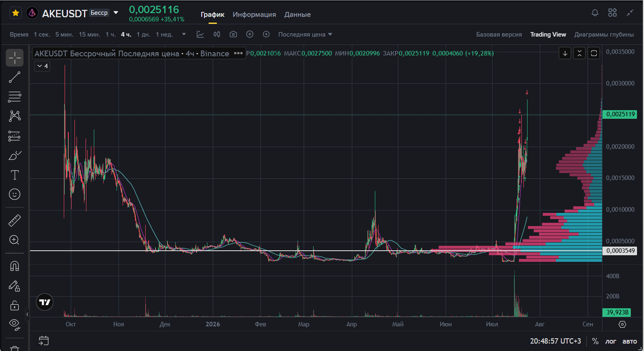Toggle the favorite star for AKEUSDT
The image size is (644, 351).
pyautogui.click(x=16, y=13)
